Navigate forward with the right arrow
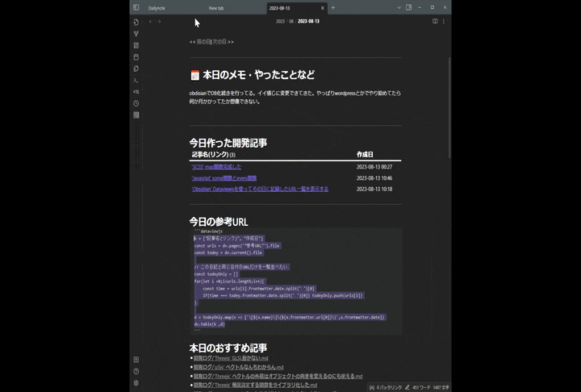The image size is (581, 392). 159,22
